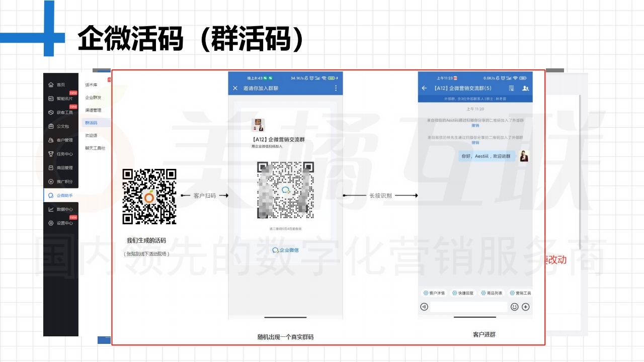Click the 【A12】企微营销交流群(5) chat title
Image resolution: width=644 pixels, height=362 pixels.
pyautogui.click(x=462, y=88)
